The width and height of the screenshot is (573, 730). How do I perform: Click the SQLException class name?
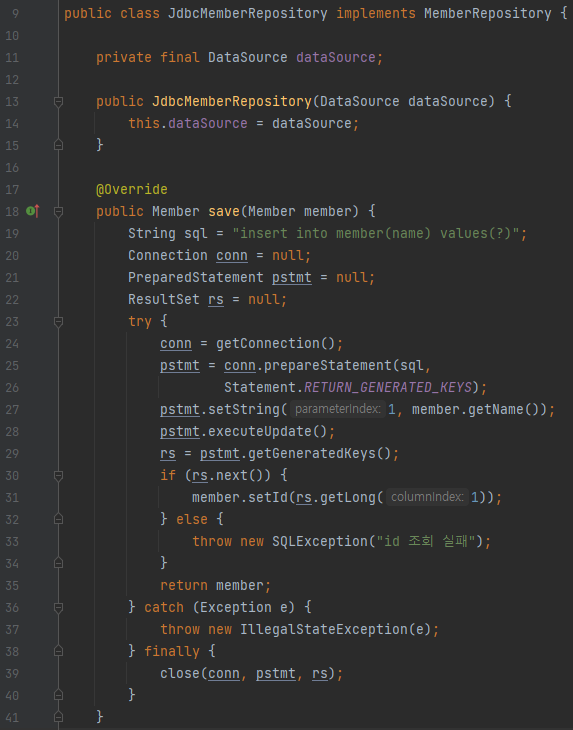point(320,541)
